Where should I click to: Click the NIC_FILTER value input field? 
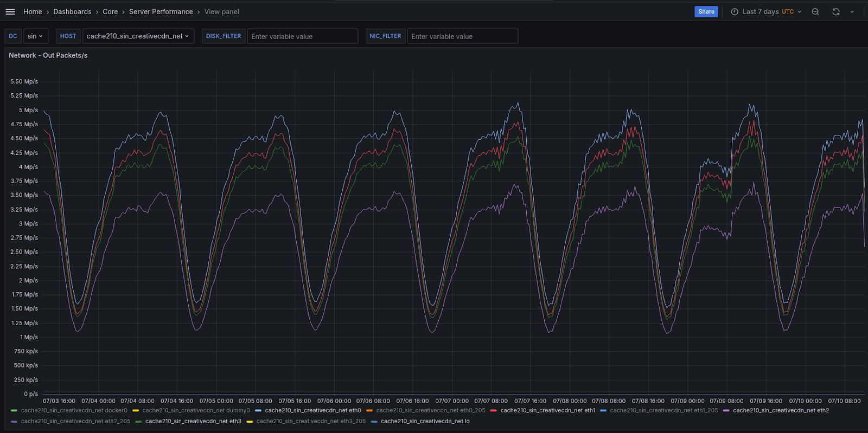tap(463, 36)
